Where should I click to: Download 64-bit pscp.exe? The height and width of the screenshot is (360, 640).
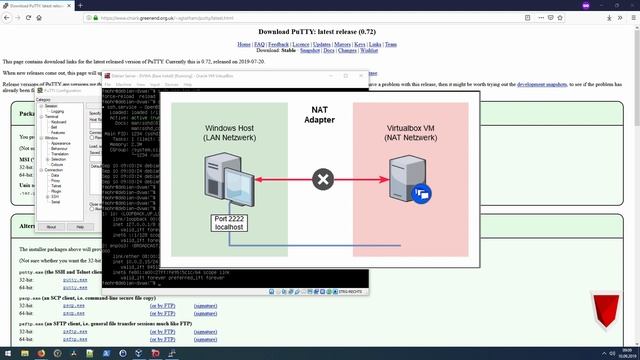tap(74, 313)
